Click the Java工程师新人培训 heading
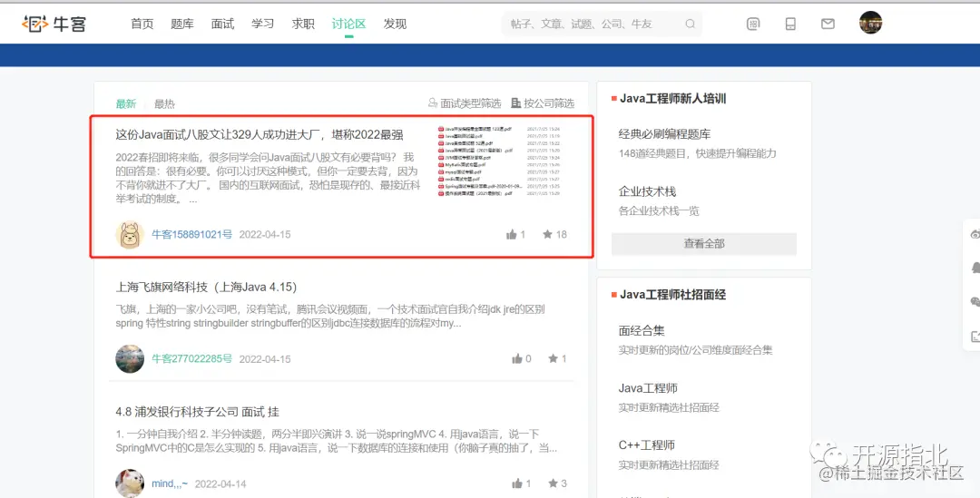 click(x=672, y=98)
